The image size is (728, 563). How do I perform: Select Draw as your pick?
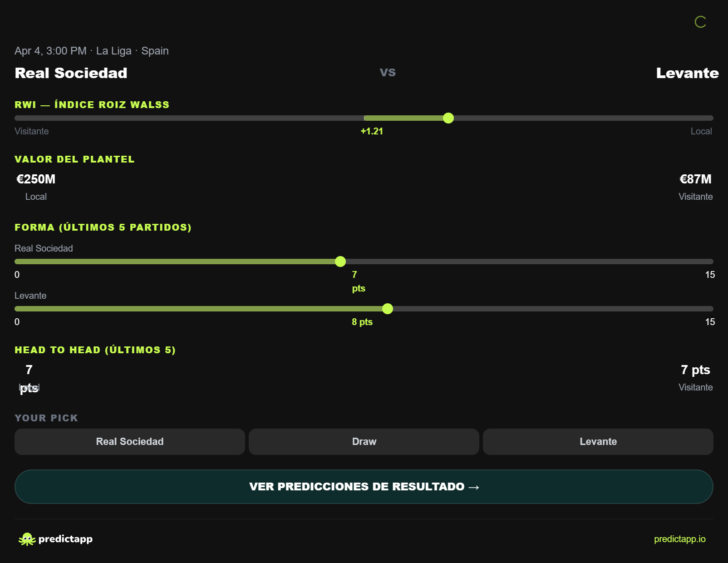pyautogui.click(x=364, y=441)
